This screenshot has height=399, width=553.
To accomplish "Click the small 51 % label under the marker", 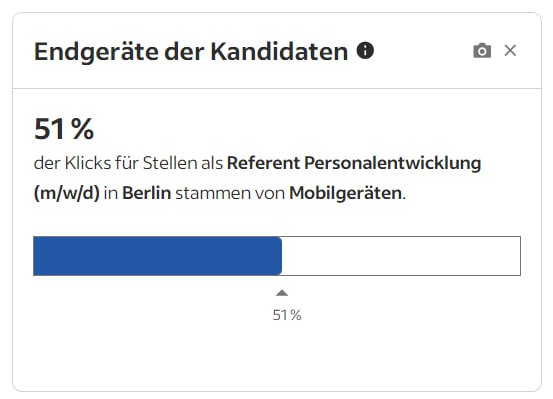I will (287, 315).
